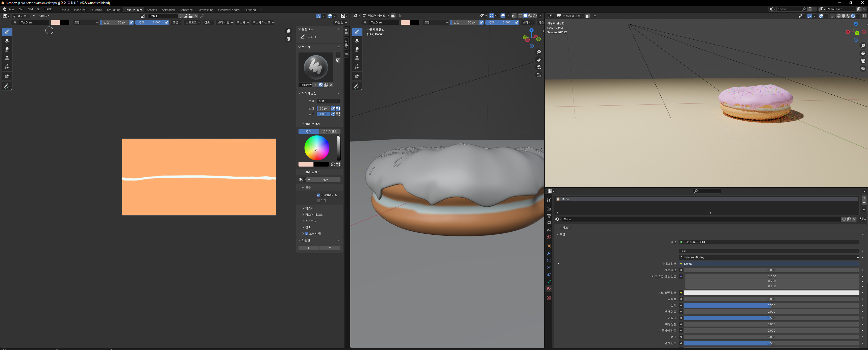
Task: Select the 그라디언트 color mode button
Action: tap(330, 131)
